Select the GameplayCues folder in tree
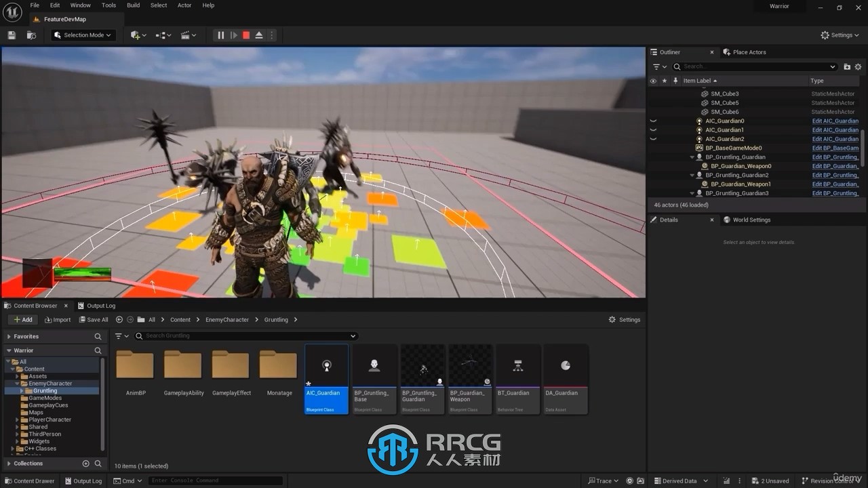Viewport: 868px width, 488px height. pyautogui.click(x=48, y=405)
